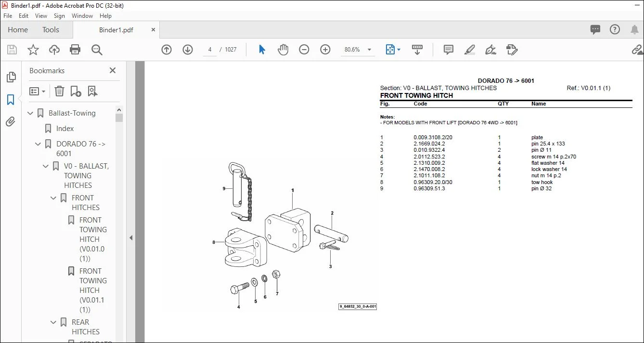
Task: Activate the Hand pan tool
Action: [x=283, y=50]
